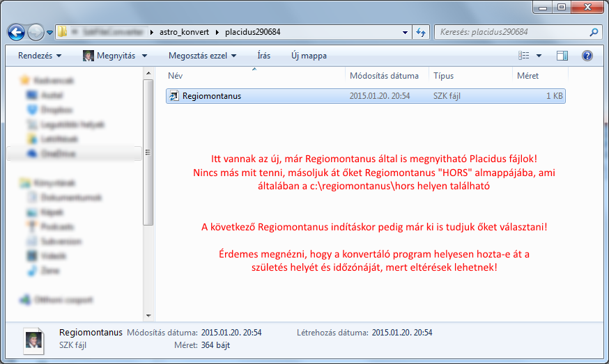Maximize the Explorer window

[562, 7]
